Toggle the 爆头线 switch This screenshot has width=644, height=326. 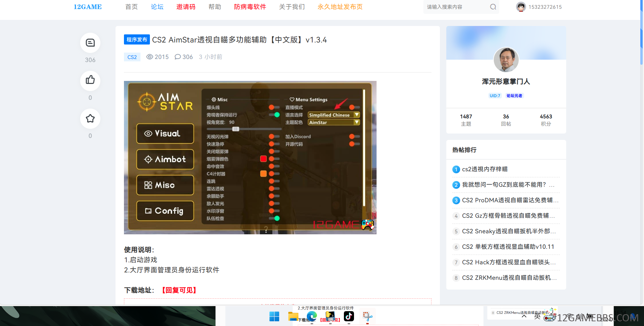tap(274, 107)
